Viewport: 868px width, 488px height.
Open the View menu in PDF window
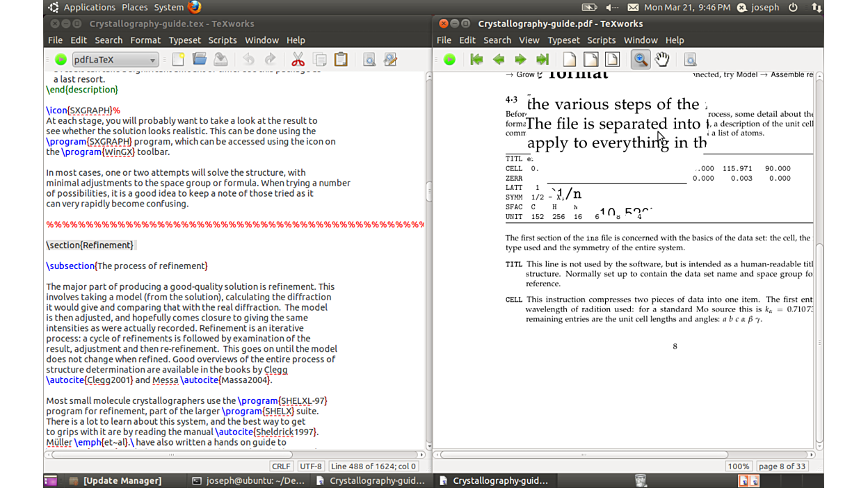[529, 40]
